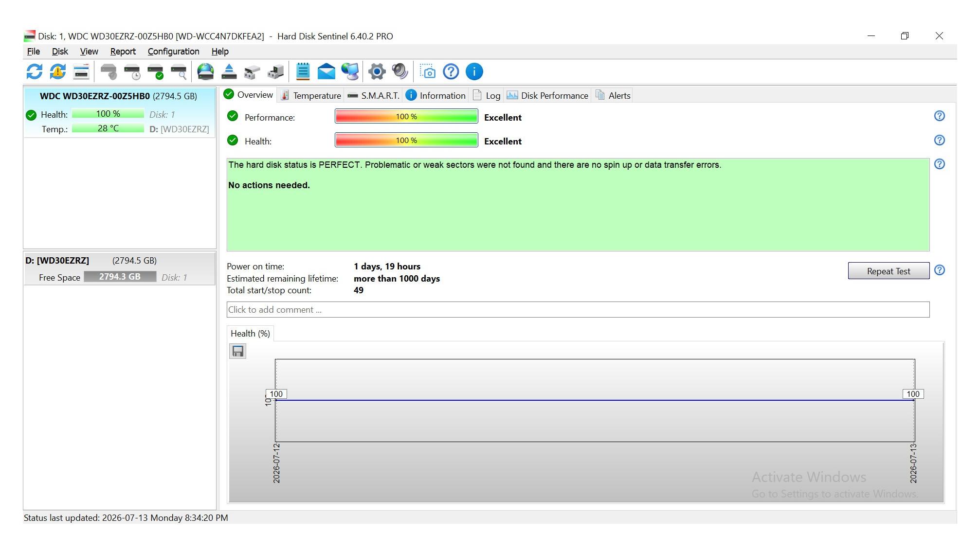Viewport: 980px width, 551px height.
Task: Switch to the Information tab
Action: click(x=436, y=95)
